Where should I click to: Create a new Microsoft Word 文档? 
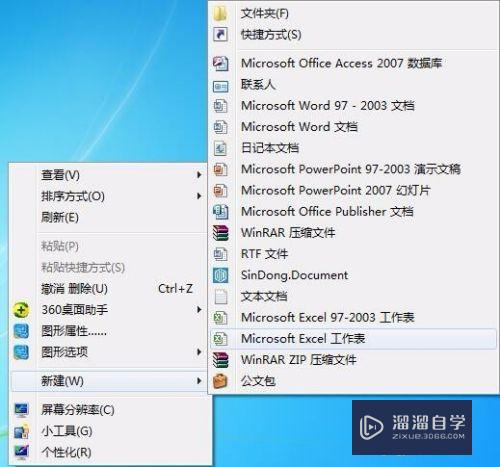coord(353,127)
